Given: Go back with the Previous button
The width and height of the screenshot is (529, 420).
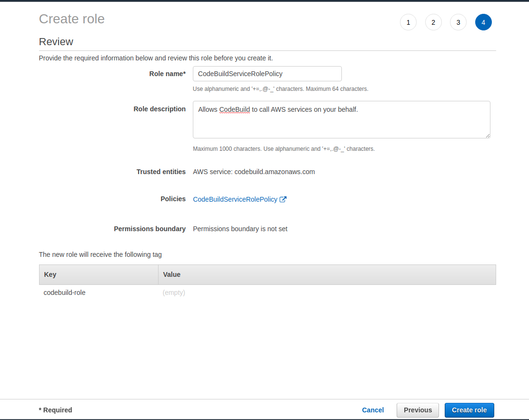Looking at the screenshot, I should pos(418,410).
